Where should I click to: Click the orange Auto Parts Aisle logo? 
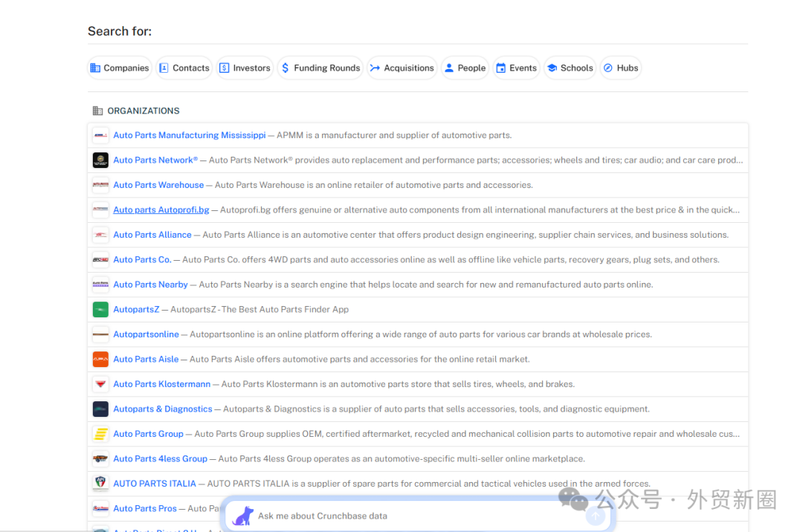(x=100, y=359)
